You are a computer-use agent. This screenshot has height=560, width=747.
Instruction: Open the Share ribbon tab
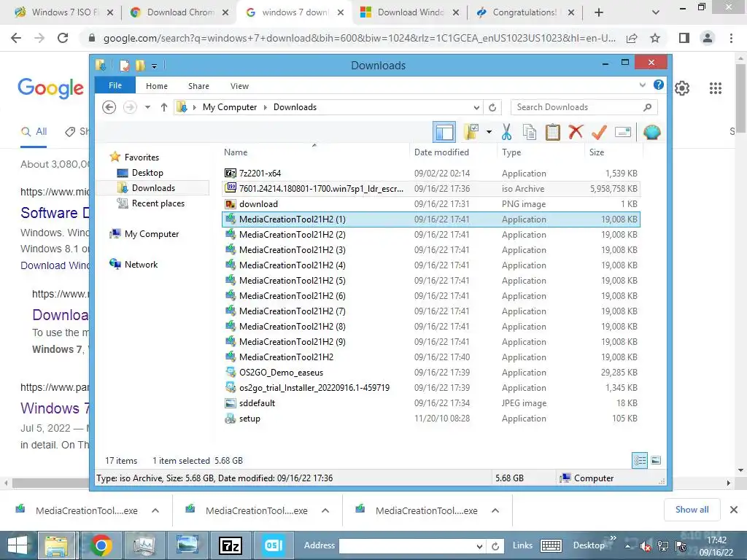[x=198, y=86]
